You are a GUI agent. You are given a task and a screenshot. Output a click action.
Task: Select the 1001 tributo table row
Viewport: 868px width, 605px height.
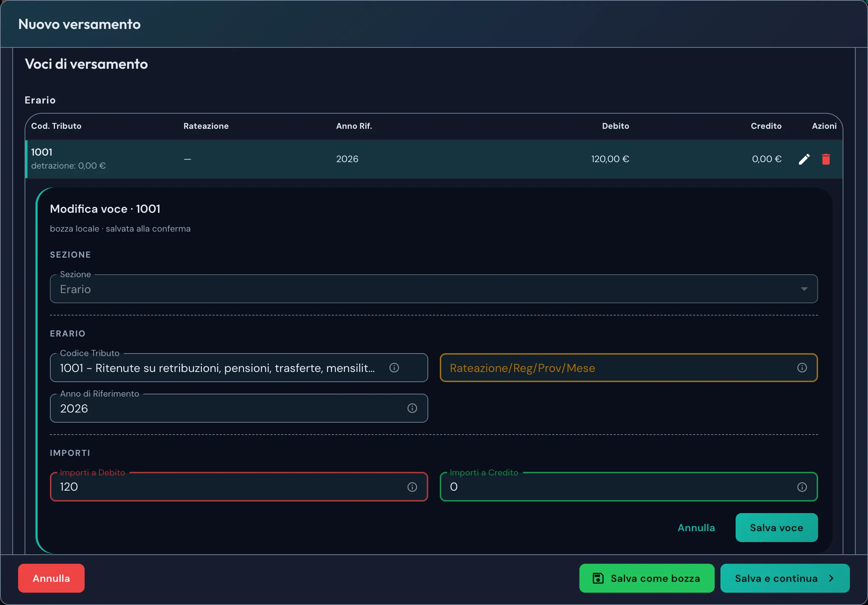coord(434,159)
